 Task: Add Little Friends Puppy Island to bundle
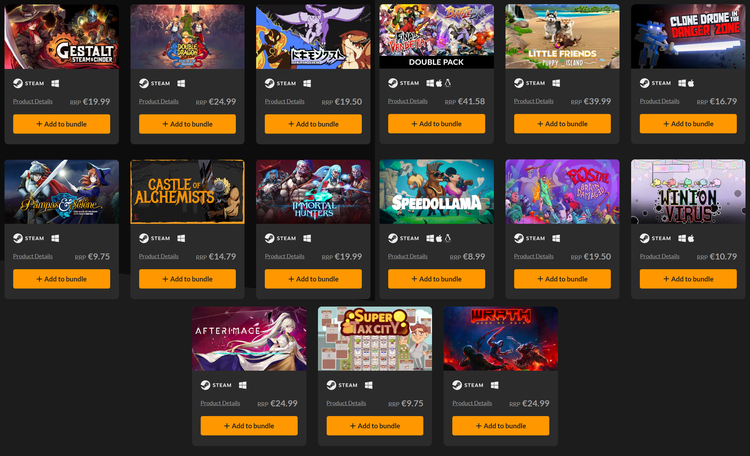coord(562,123)
